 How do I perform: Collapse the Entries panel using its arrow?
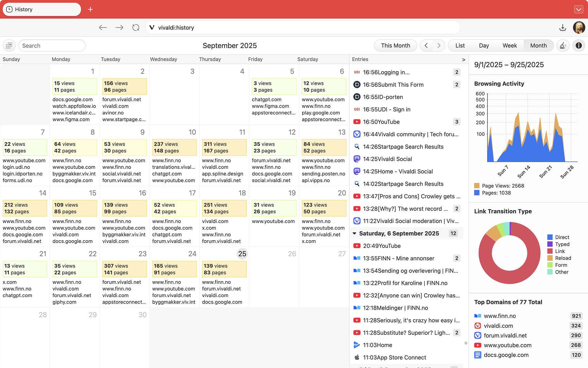(x=463, y=60)
